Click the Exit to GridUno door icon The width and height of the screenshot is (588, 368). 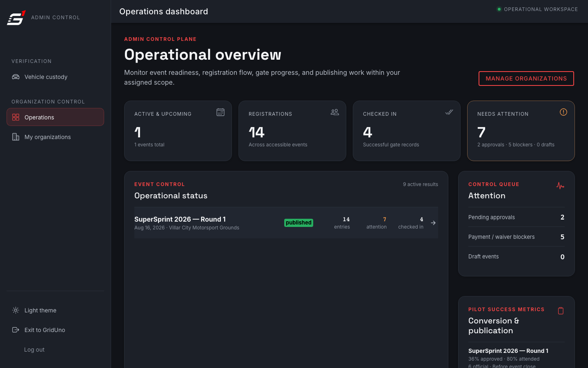click(16, 330)
